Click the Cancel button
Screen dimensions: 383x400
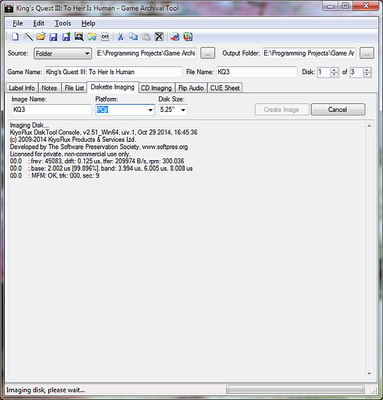pos(338,110)
